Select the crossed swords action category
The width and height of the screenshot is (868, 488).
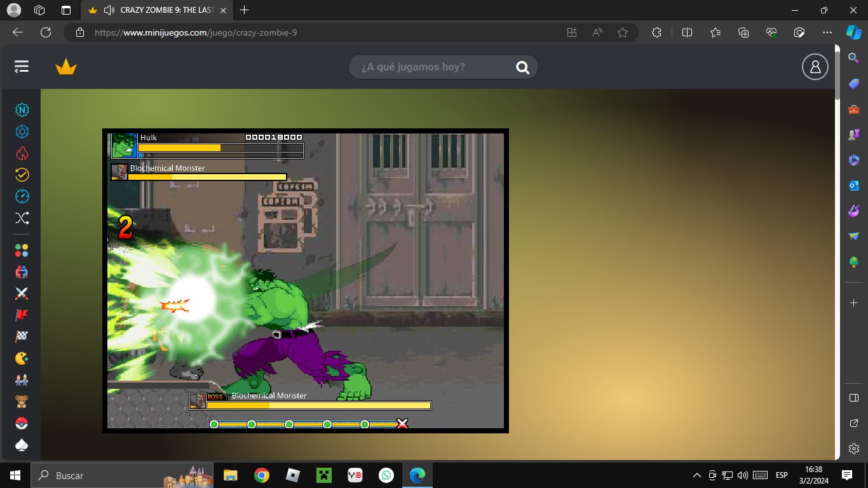coord(22,294)
